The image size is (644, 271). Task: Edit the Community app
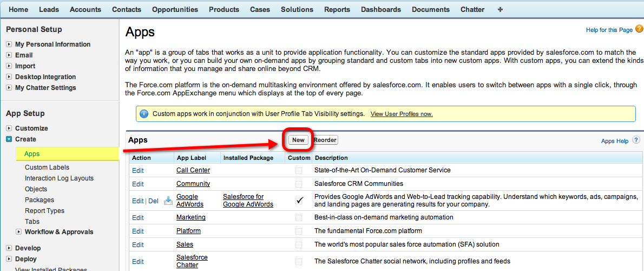[138, 184]
